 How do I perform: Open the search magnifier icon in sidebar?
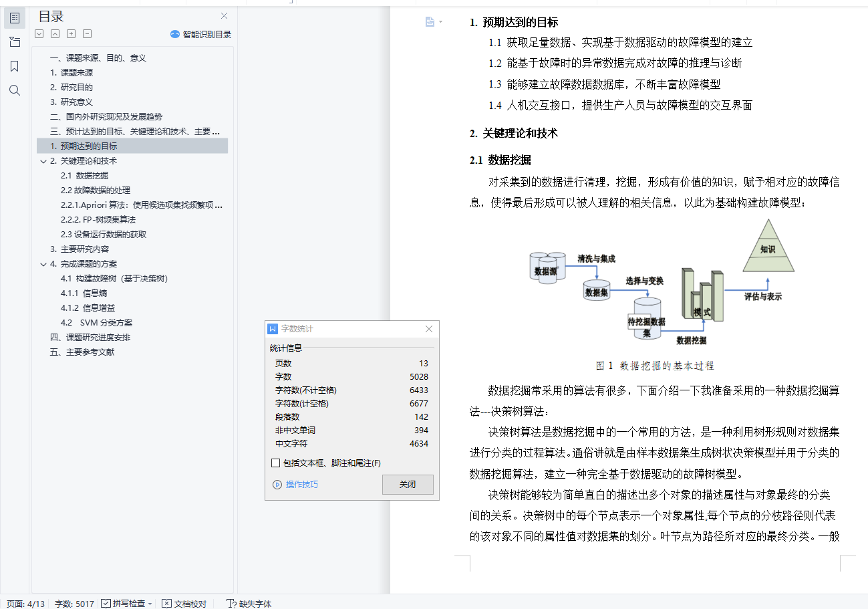pos(15,90)
